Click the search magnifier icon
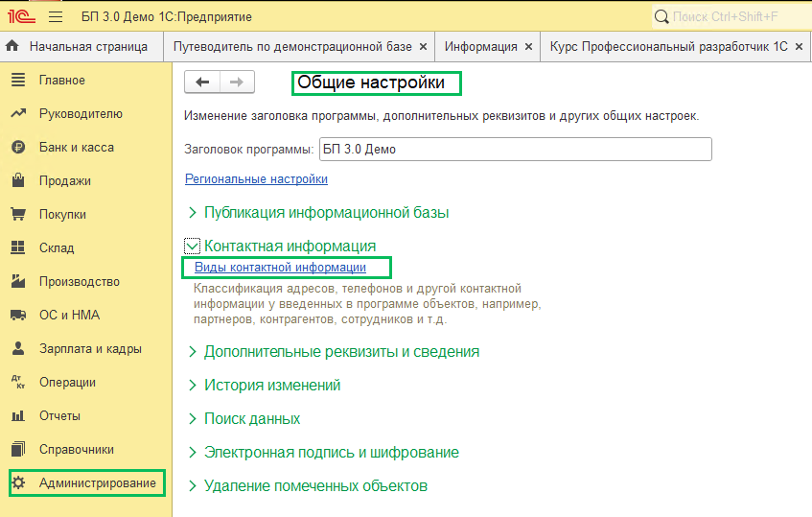This screenshot has height=517, width=812. click(x=661, y=17)
